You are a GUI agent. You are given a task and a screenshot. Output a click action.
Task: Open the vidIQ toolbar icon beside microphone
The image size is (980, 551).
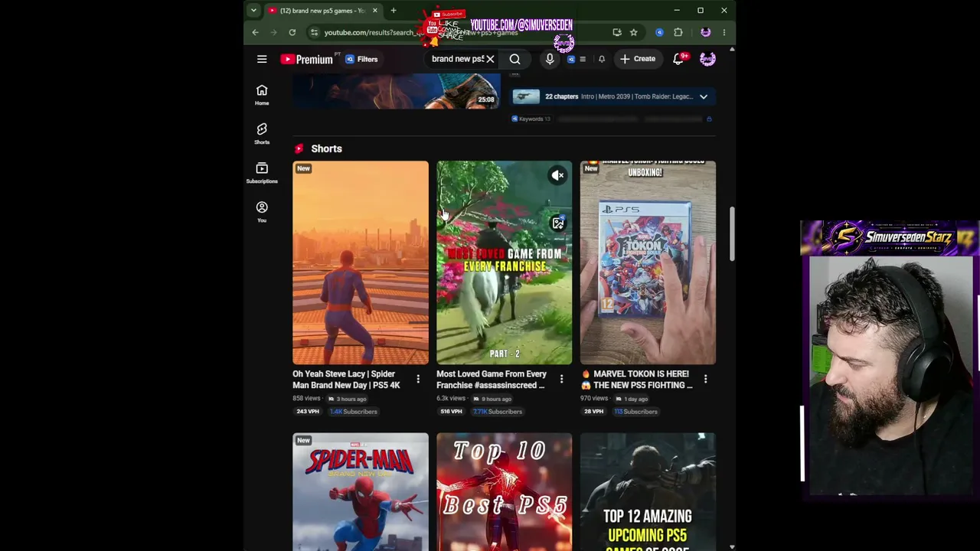[570, 59]
